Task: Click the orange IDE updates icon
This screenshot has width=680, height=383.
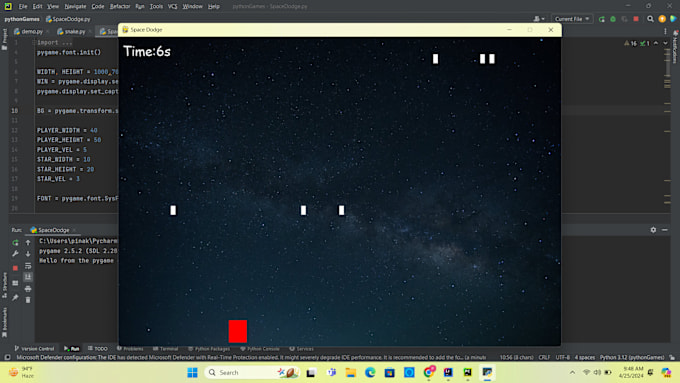Action: (662, 19)
